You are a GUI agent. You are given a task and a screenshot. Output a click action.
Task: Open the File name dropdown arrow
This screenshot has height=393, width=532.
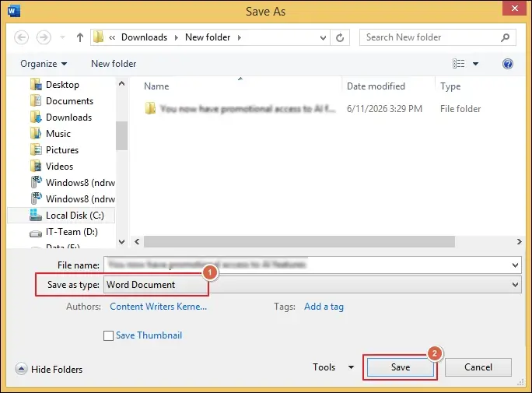coord(516,265)
